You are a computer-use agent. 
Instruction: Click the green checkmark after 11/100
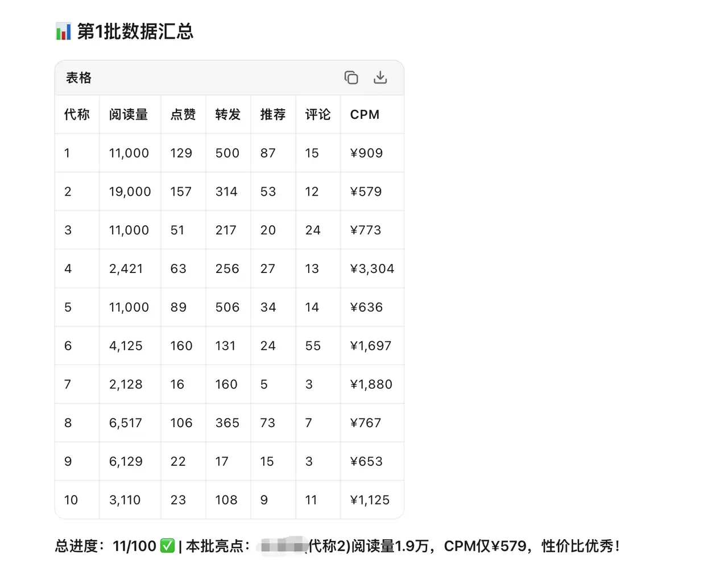pos(167,546)
